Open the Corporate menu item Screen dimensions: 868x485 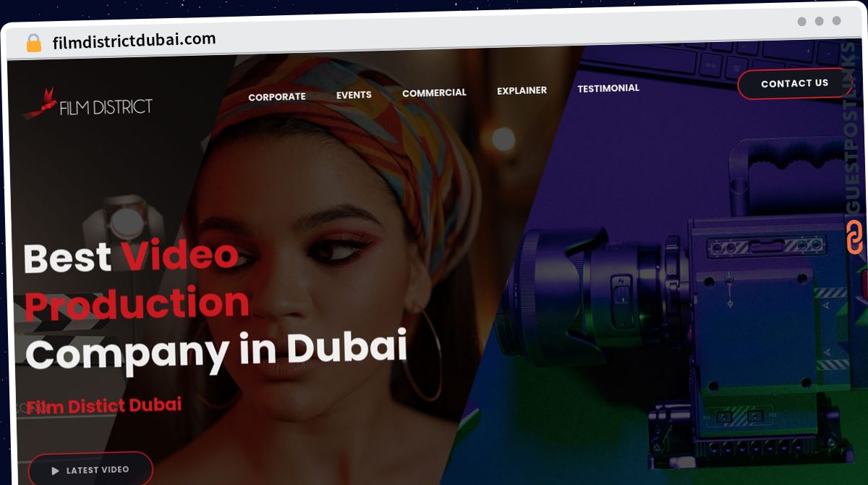pos(277,96)
